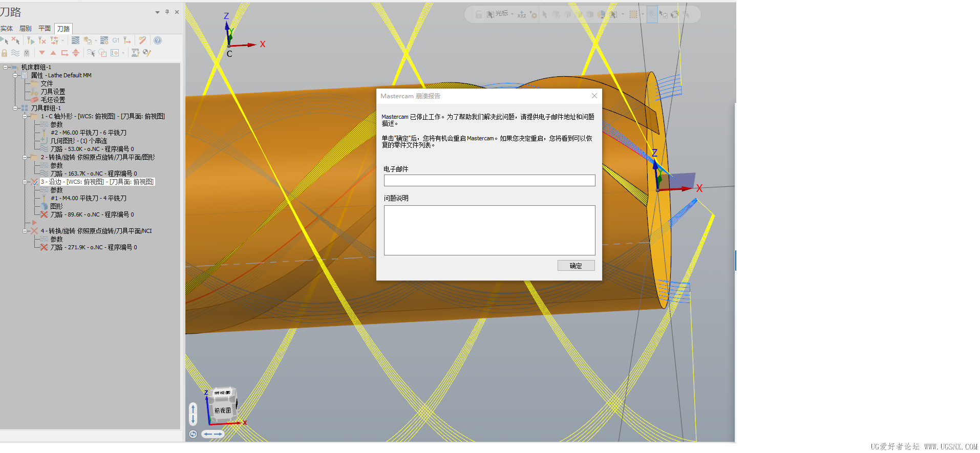Regenerate all dirty operations (tool with red X)
Viewport: 980px width, 453px height.
[x=42, y=40]
